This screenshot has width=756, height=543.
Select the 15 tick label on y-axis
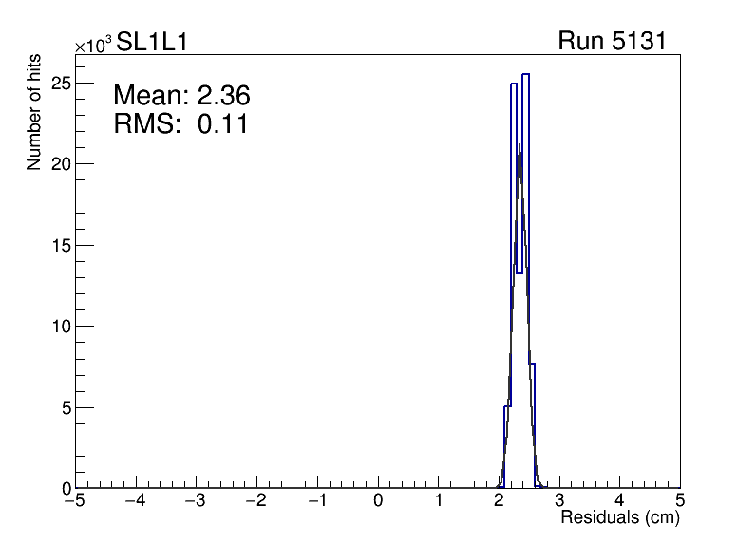pyautogui.click(x=59, y=245)
